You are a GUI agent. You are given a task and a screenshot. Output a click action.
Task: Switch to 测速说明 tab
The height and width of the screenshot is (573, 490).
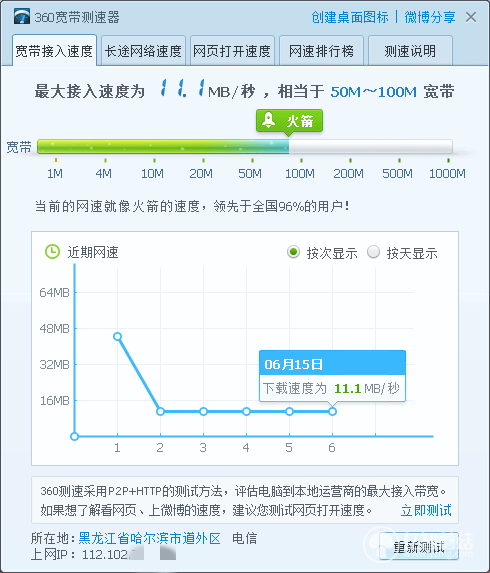pos(410,51)
